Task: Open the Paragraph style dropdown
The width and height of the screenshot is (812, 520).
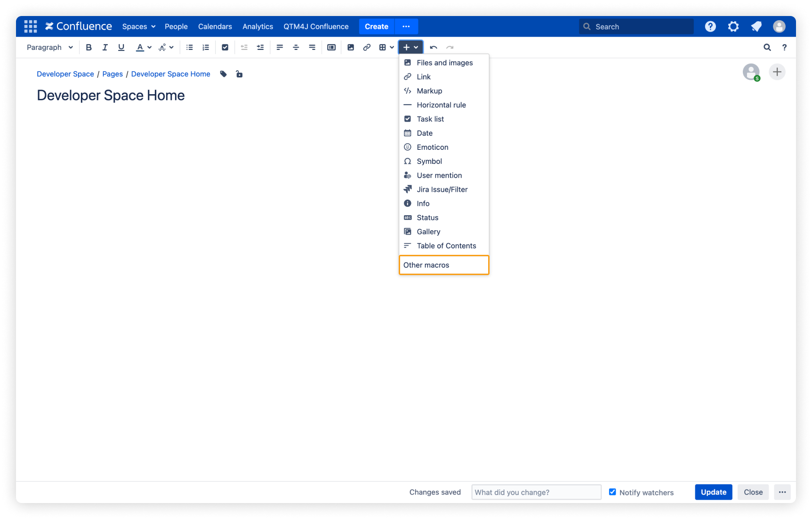Action: pyautogui.click(x=50, y=47)
